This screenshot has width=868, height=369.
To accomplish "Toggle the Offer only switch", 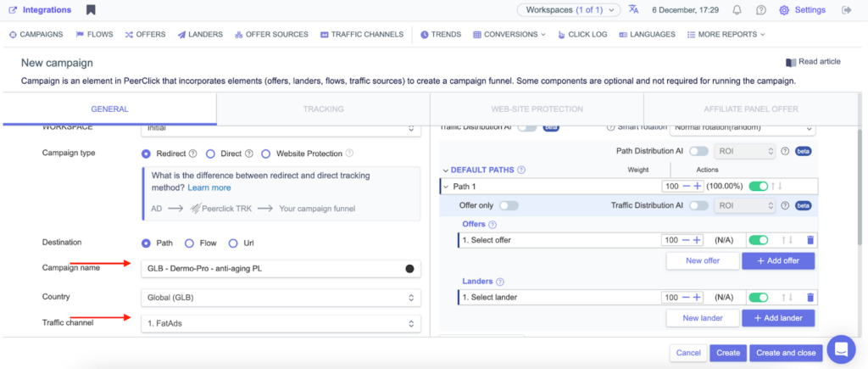I will (509, 205).
